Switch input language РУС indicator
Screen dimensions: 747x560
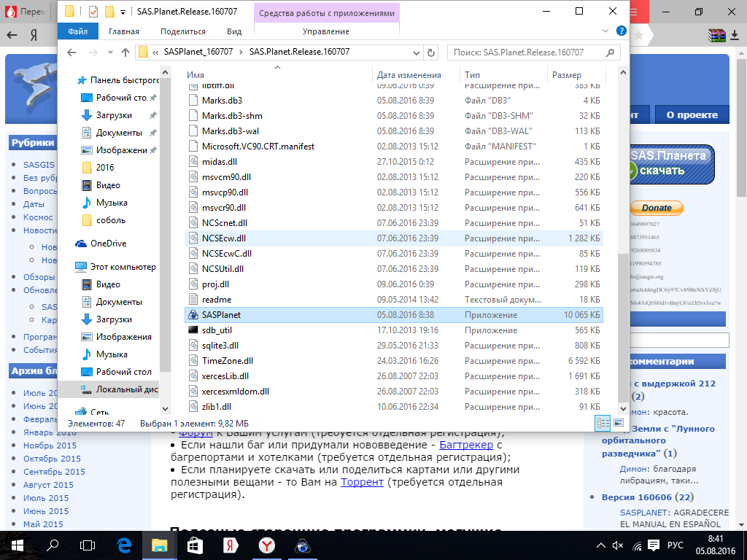(675, 545)
